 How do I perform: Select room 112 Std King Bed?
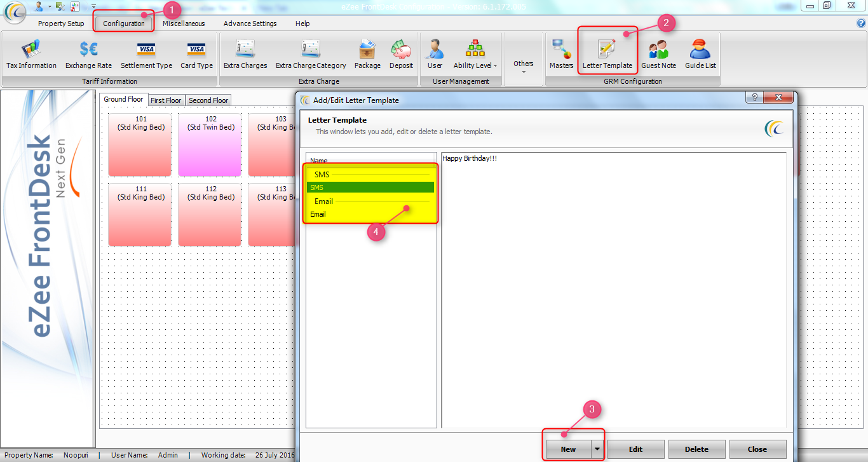(x=210, y=215)
